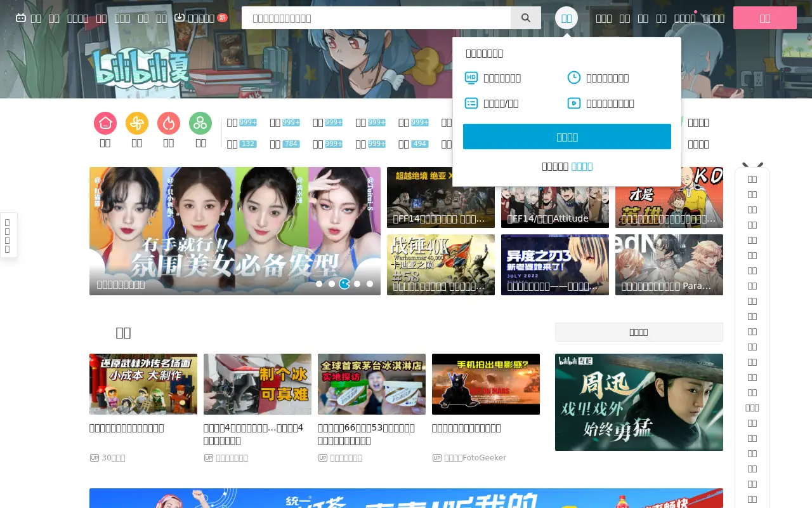Open the 制个冰可真难 video thumbnail
The height and width of the screenshot is (508, 812).
coord(258,384)
